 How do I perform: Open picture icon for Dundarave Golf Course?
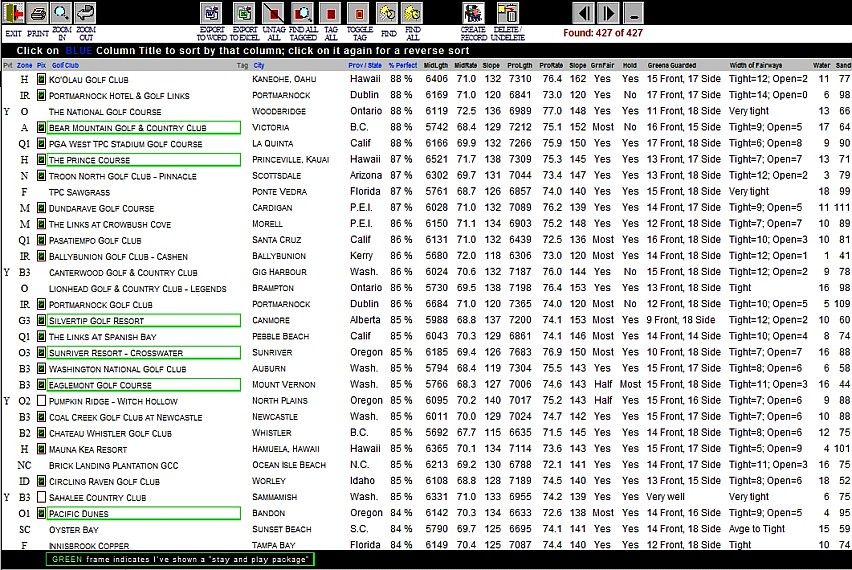pyautogui.click(x=41, y=208)
